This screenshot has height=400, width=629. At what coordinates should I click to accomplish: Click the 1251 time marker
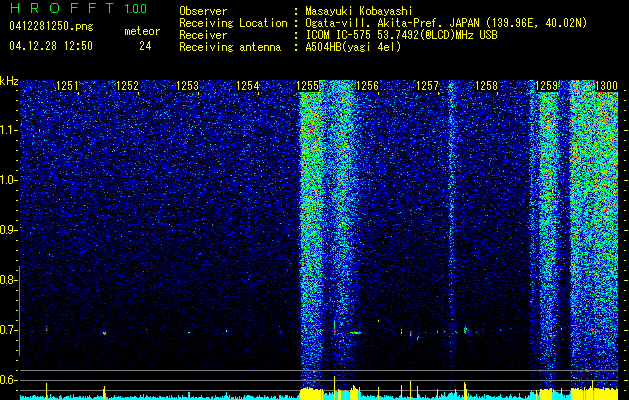click(x=67, y=86)
